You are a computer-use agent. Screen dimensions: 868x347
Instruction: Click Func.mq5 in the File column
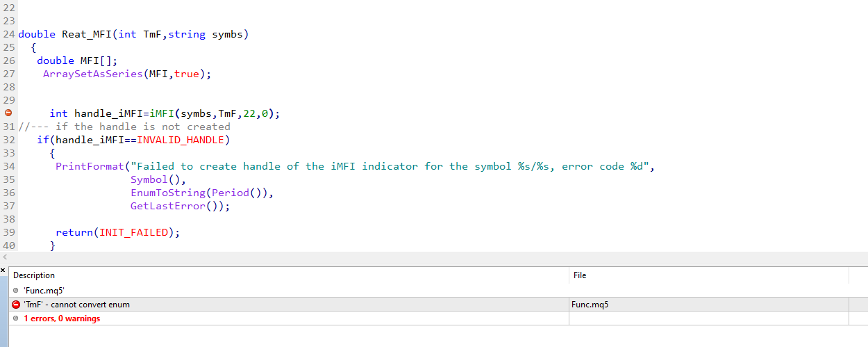point(590,304)
